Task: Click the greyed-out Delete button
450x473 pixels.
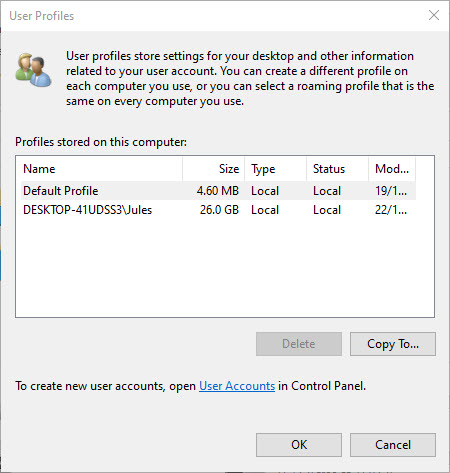Action: (x=299, y=344)
